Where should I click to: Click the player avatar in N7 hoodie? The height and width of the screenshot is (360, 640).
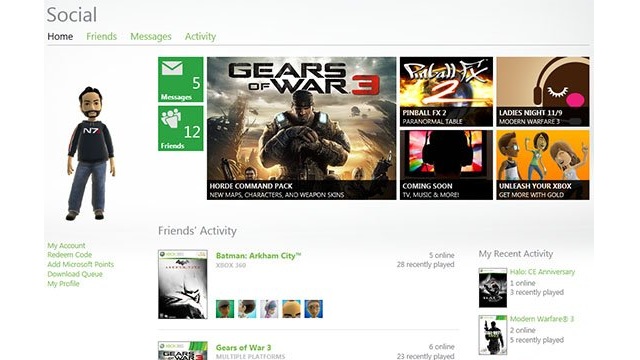coord(91,153)
